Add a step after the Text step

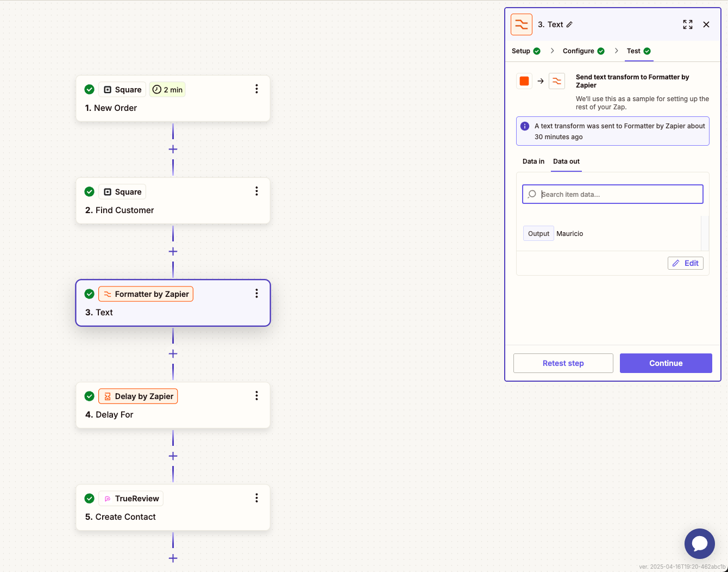[173, 353]
